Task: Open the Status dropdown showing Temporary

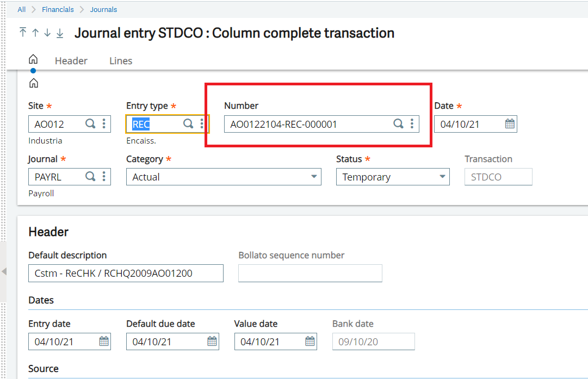Action: 393,177
